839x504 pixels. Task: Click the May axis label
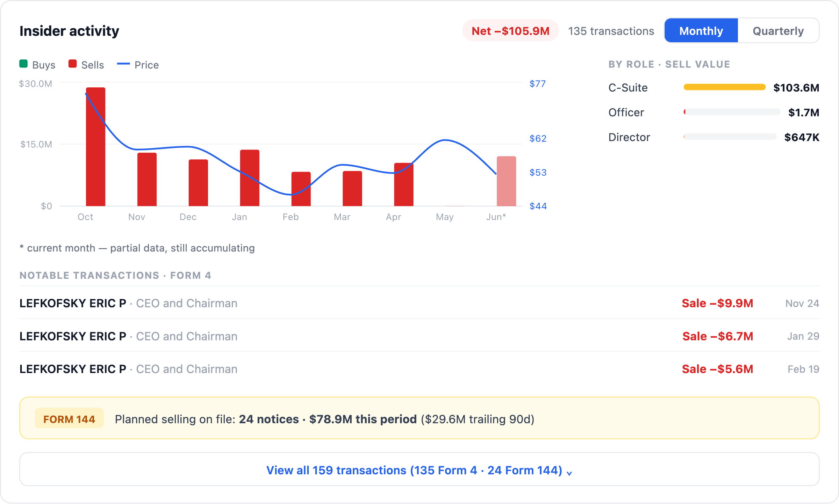pyautogui.click(x=444, y=217)
